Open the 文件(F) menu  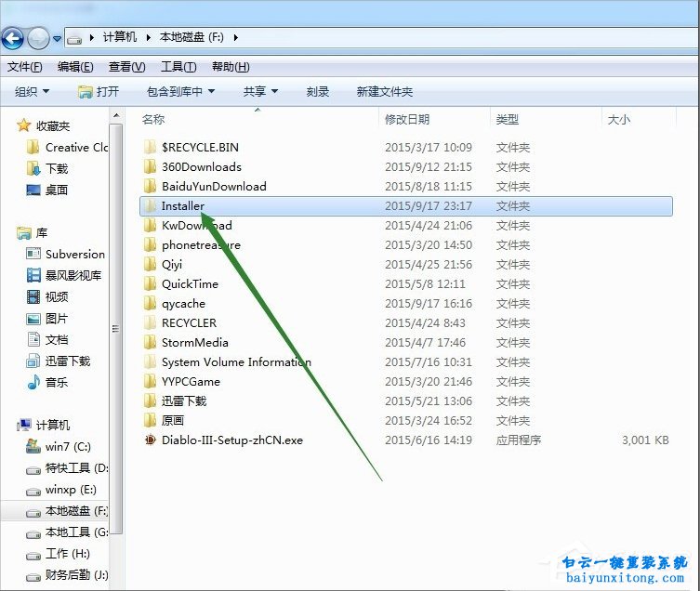[24, 67]
